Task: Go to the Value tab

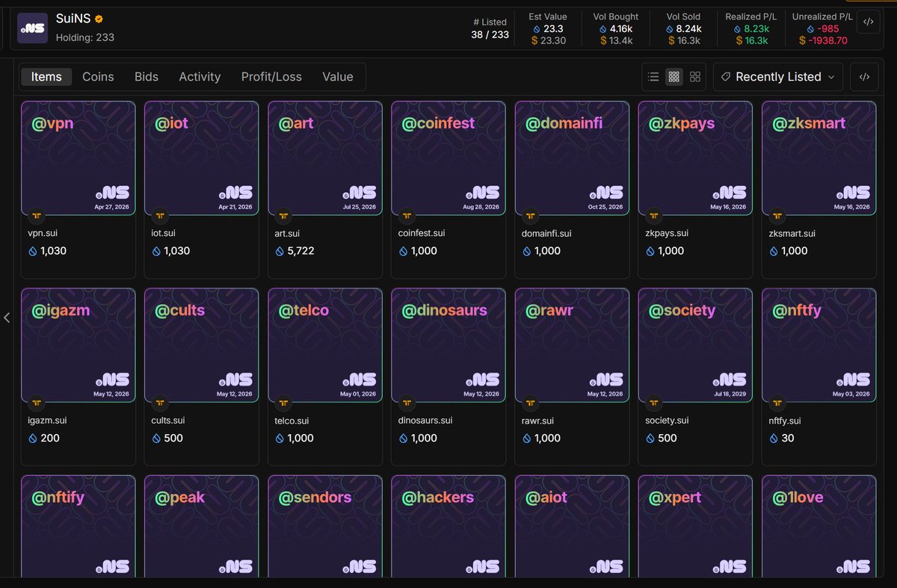Action: tap(338, 76)
